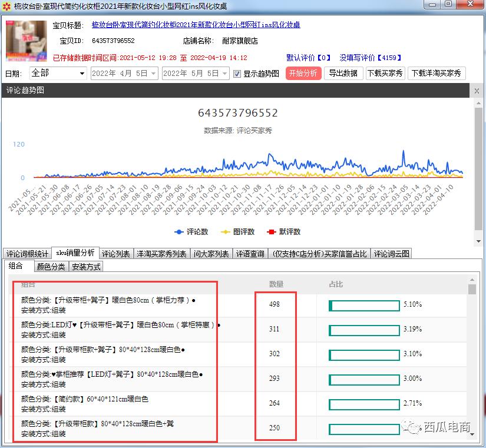
Task: Click the 导出数据 button
Action: [x=343, y=74]
